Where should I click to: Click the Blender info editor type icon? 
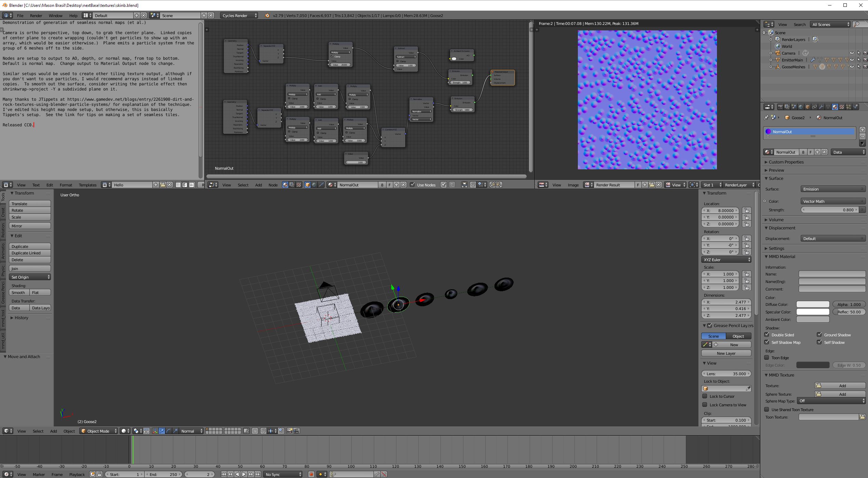point(8,15)
